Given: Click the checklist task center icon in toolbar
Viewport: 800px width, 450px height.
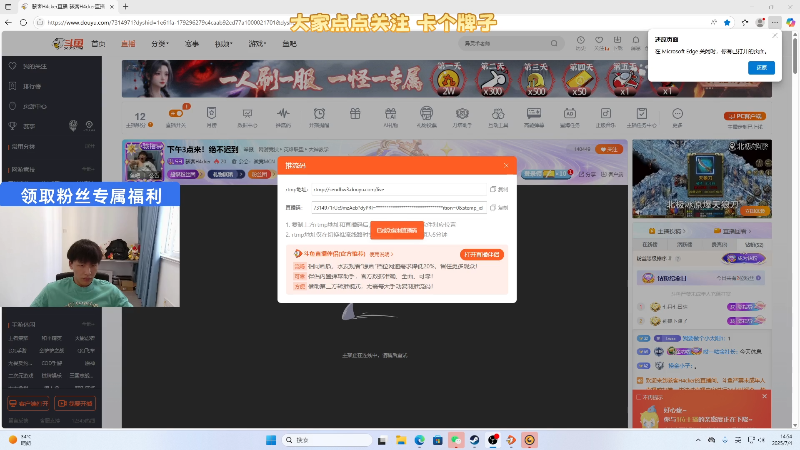Looking at the screenshot, I should [x=642, y=113].
